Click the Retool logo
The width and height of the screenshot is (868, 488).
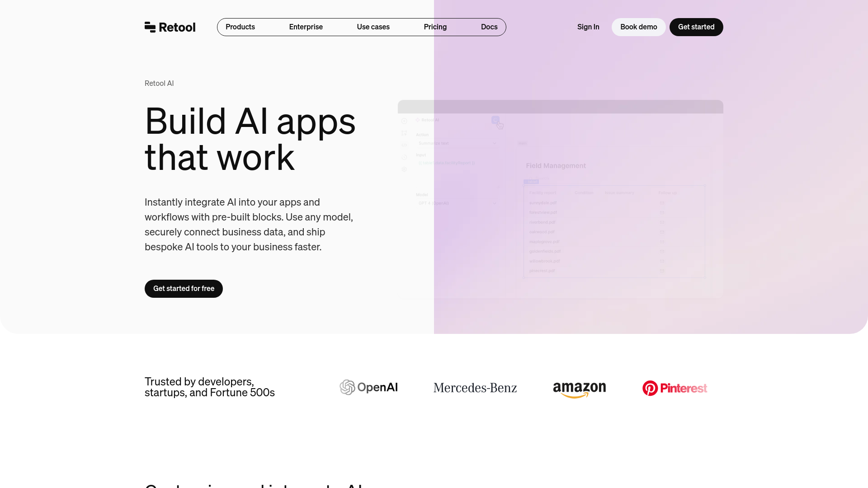(170, 27)
